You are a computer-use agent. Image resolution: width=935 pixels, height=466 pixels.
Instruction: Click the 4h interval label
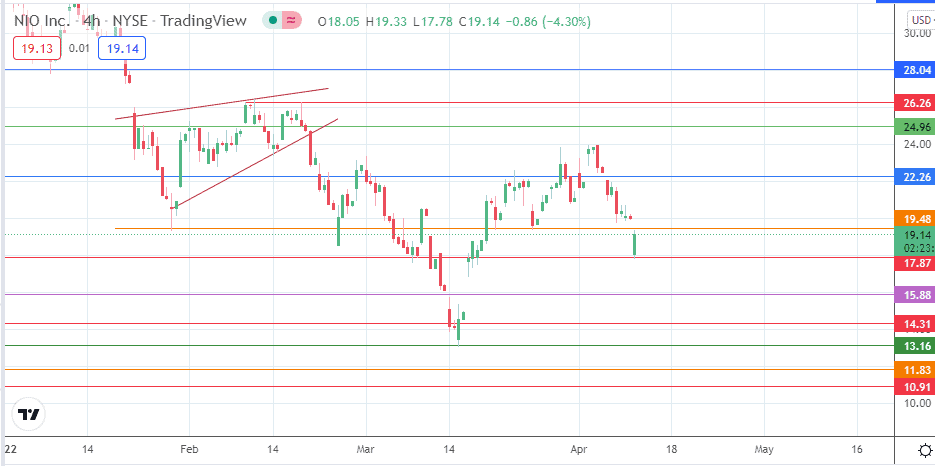[92, 21]
